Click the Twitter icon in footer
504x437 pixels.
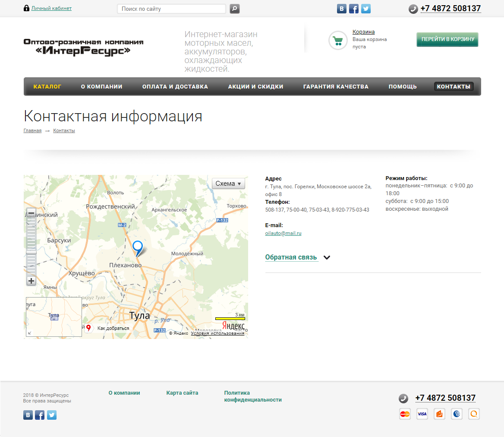tap(52, 415)
